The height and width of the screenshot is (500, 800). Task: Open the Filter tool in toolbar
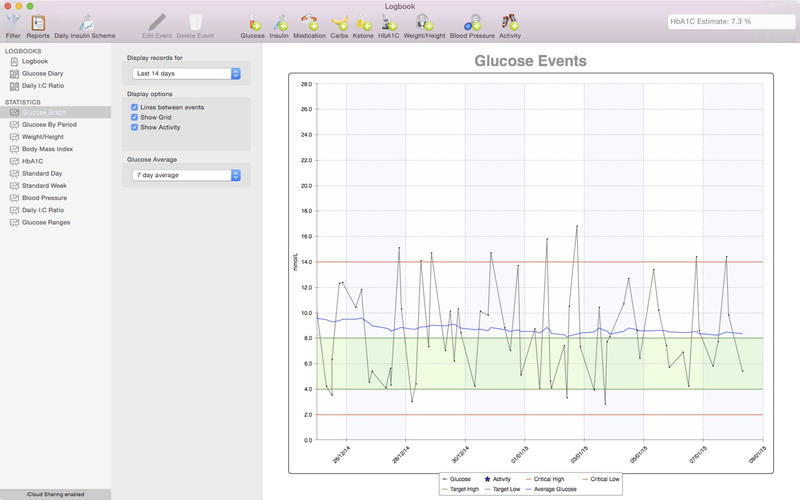13,24
